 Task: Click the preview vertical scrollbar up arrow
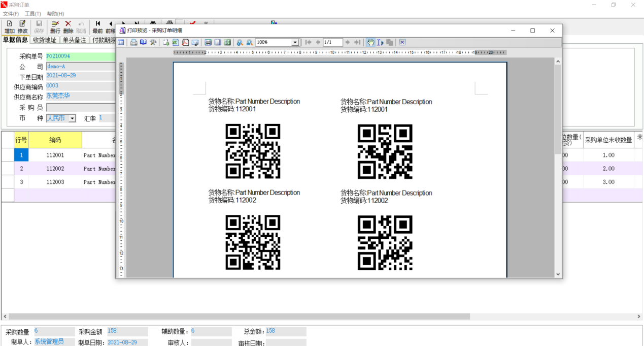558,61
